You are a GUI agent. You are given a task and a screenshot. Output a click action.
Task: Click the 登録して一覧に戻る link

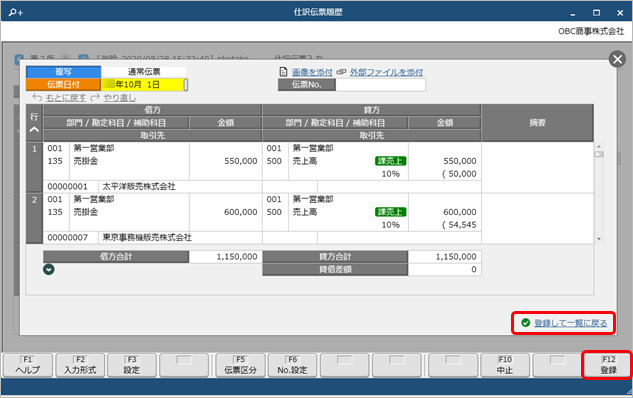pos(570,323)
